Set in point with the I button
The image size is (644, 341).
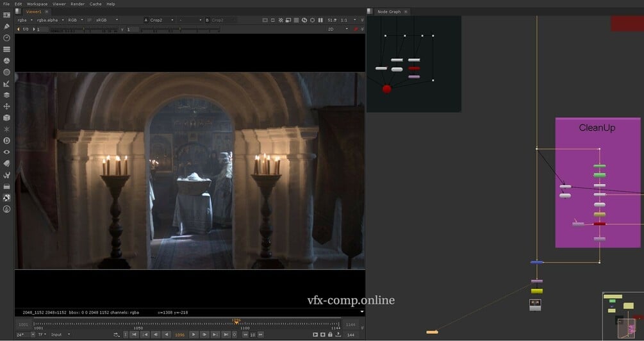[126, 335]
